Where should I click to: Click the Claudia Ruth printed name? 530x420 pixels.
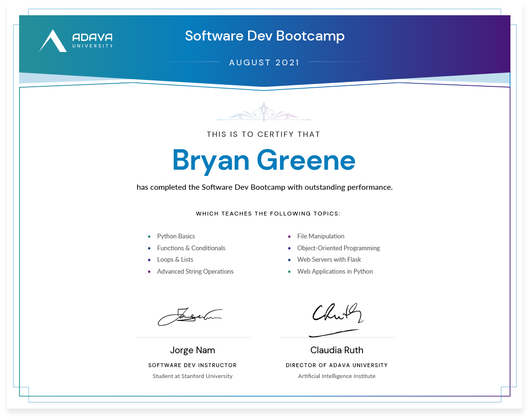click(x=337, y=350)
